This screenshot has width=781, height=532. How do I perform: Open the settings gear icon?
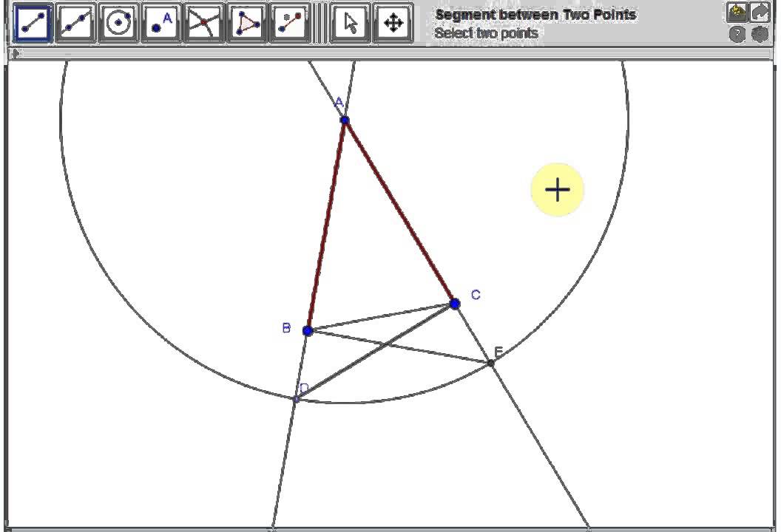pyautogui.click(x=760, y=34)
